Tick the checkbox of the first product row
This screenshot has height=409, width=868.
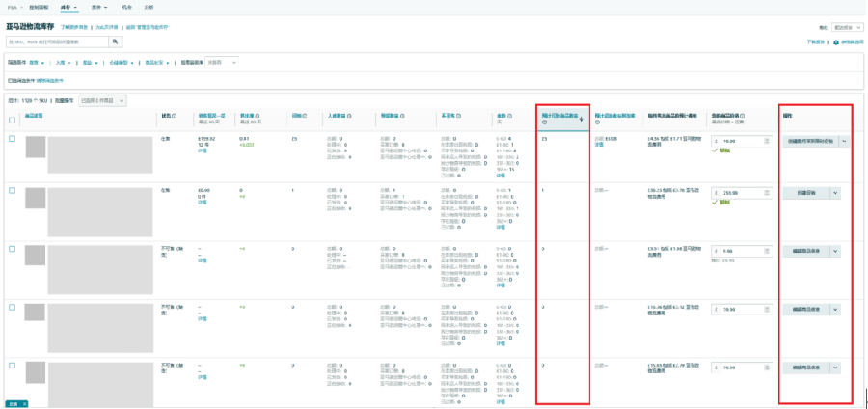click(x=13, y=139)
